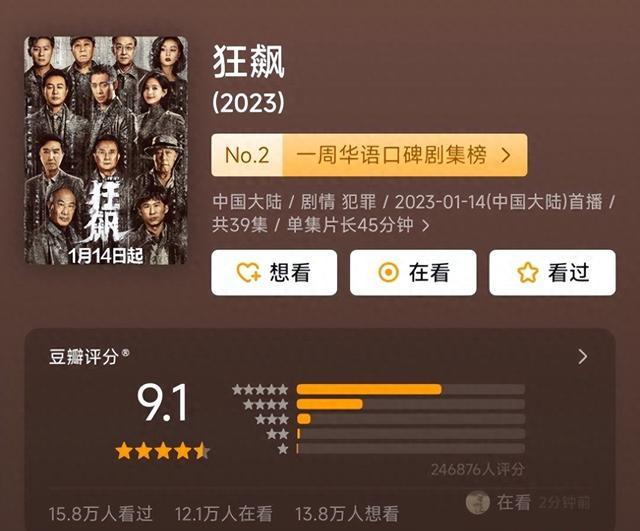
Task: Mark the show as 想看
Action: tap(274, 272)
